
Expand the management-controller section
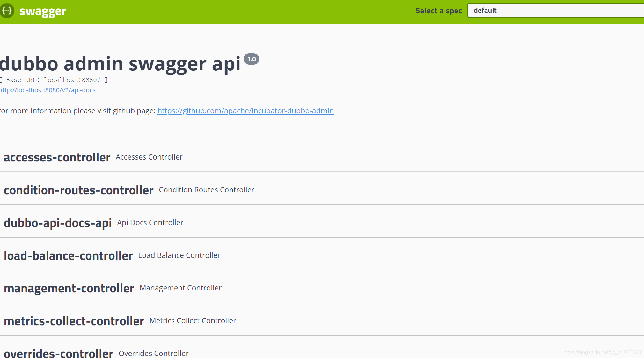[69, 288]
